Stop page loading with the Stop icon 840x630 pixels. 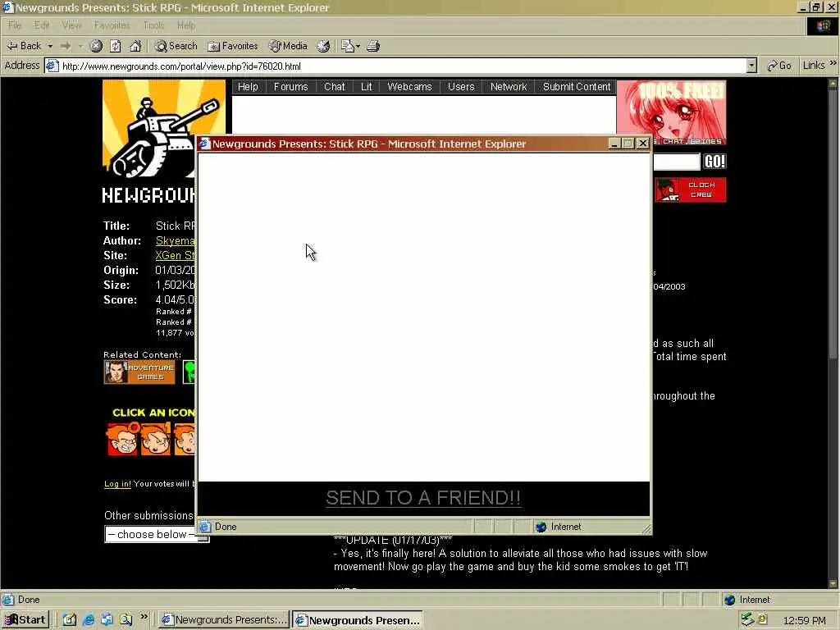tap(96, 46)
